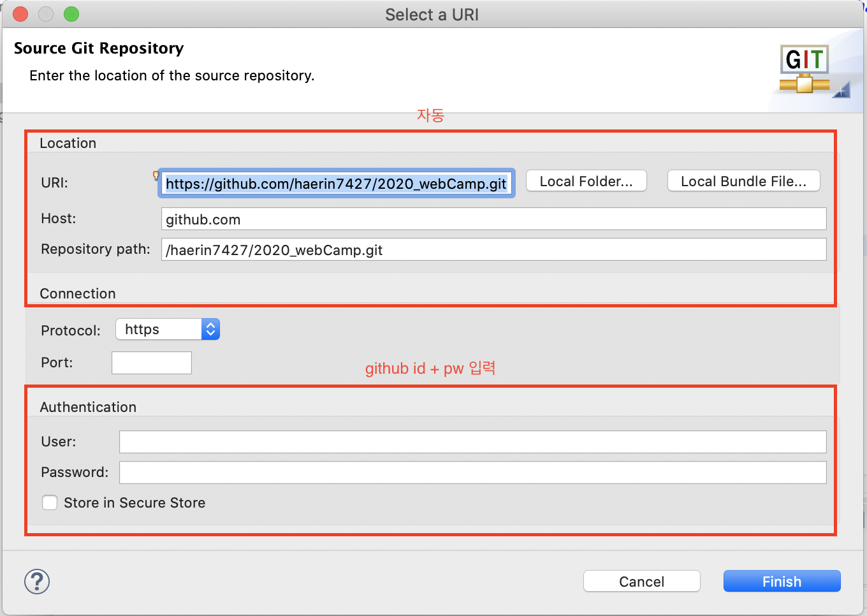Open the help question mark icon

(x=37, y=582)
